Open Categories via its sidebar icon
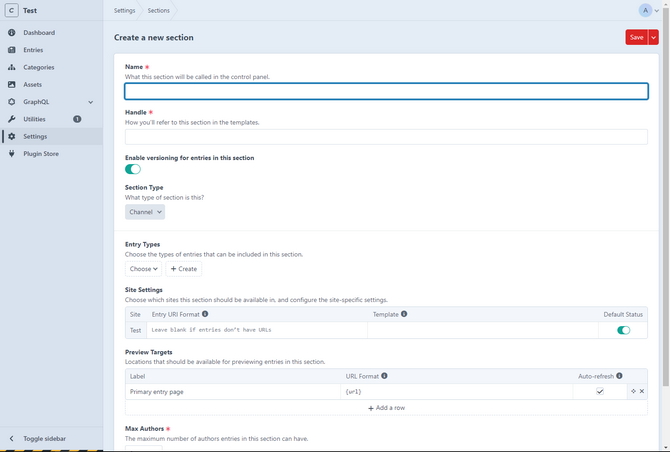 coord(12,67)
